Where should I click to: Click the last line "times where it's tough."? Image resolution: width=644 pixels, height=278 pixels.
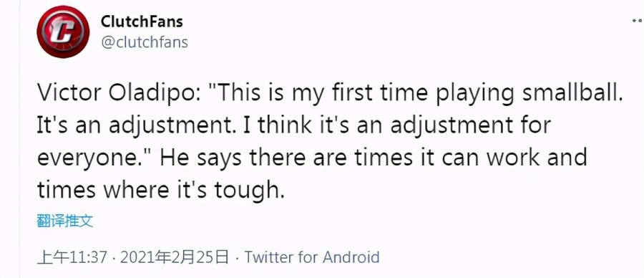click(160, 191)
